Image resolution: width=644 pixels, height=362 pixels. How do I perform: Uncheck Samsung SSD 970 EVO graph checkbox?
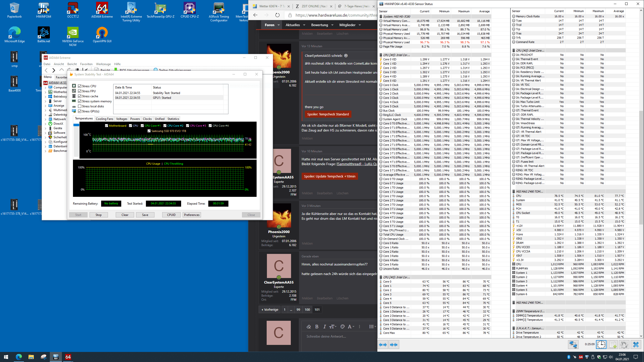(149, 131)
